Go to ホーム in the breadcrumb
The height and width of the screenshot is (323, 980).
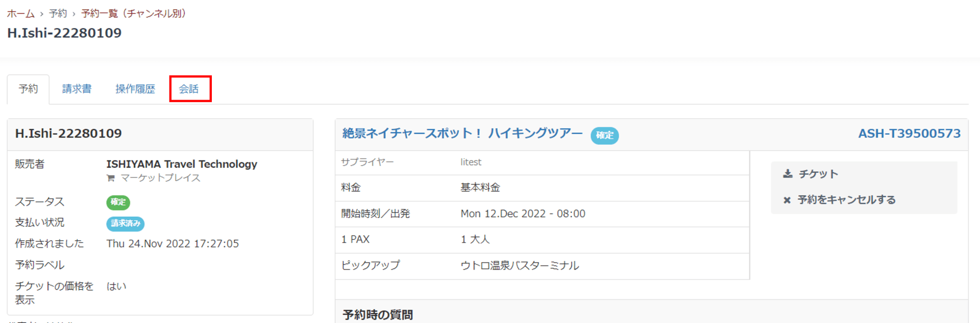click(x=21, y=13)
